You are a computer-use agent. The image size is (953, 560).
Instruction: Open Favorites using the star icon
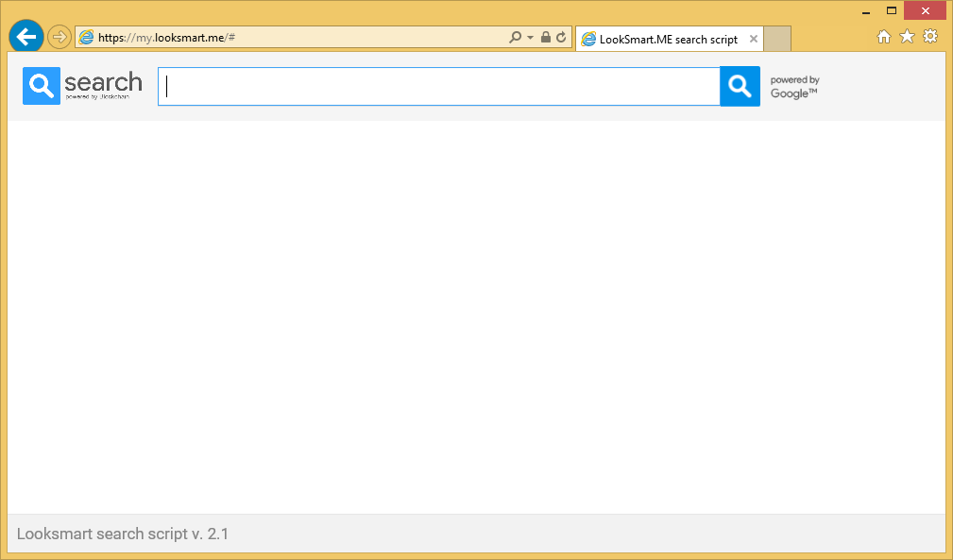[907, 37]
